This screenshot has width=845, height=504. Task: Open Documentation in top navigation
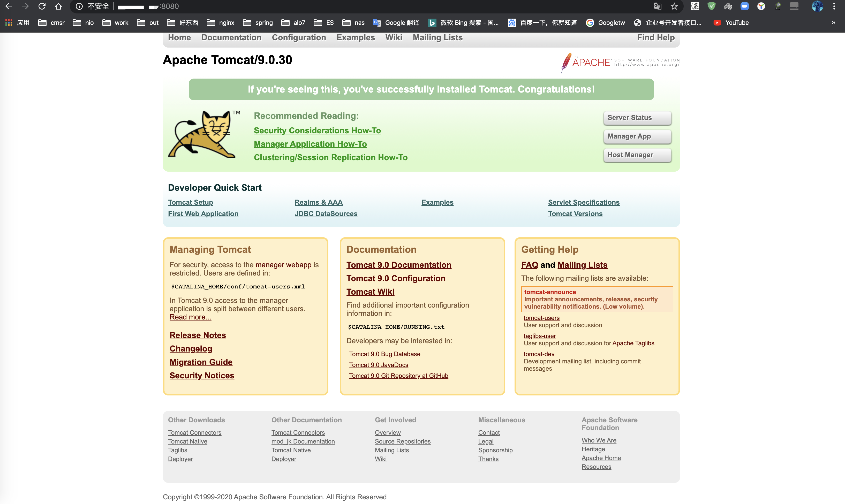(x=231, y=38)
